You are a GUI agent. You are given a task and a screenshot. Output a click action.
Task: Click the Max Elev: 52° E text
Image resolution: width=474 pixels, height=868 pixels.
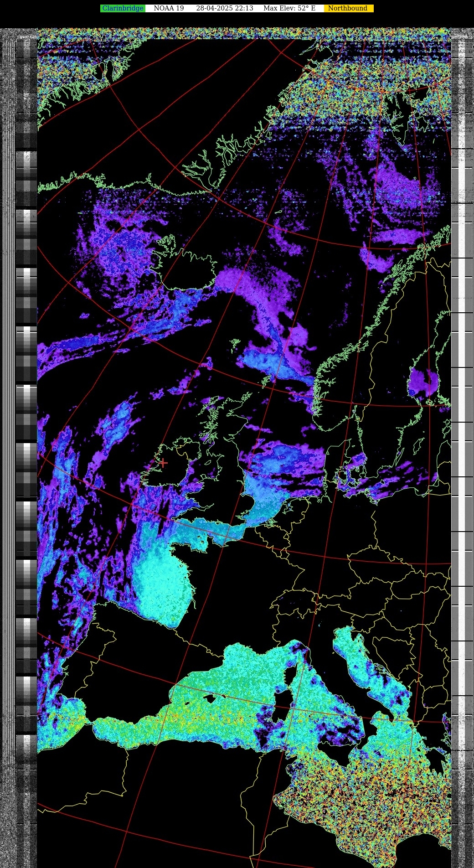tap(289, 8)
